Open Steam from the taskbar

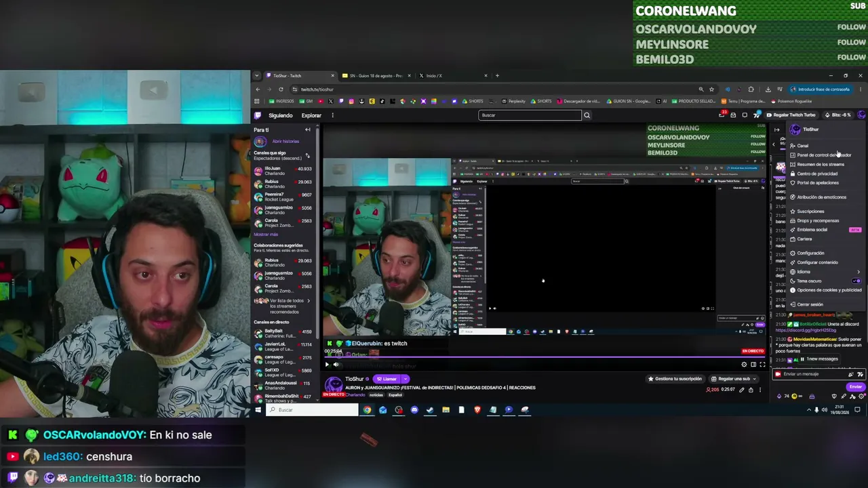[x=430, y=409]
